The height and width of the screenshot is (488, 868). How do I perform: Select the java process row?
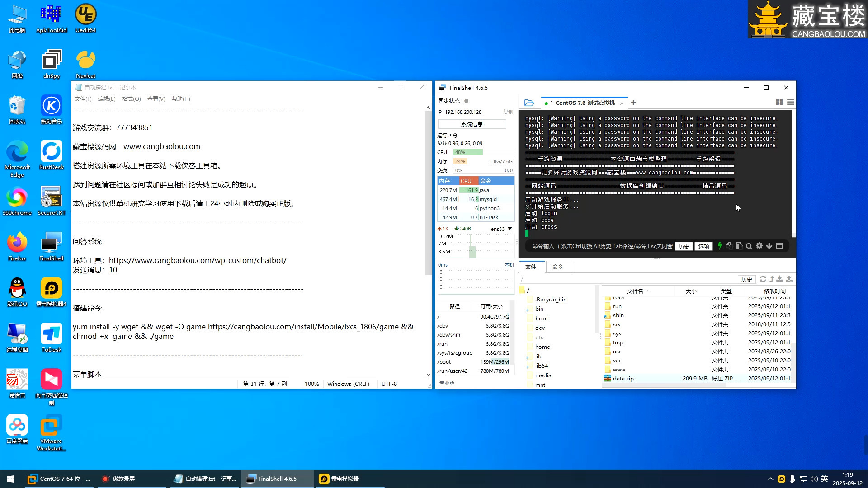click(476, 190)
